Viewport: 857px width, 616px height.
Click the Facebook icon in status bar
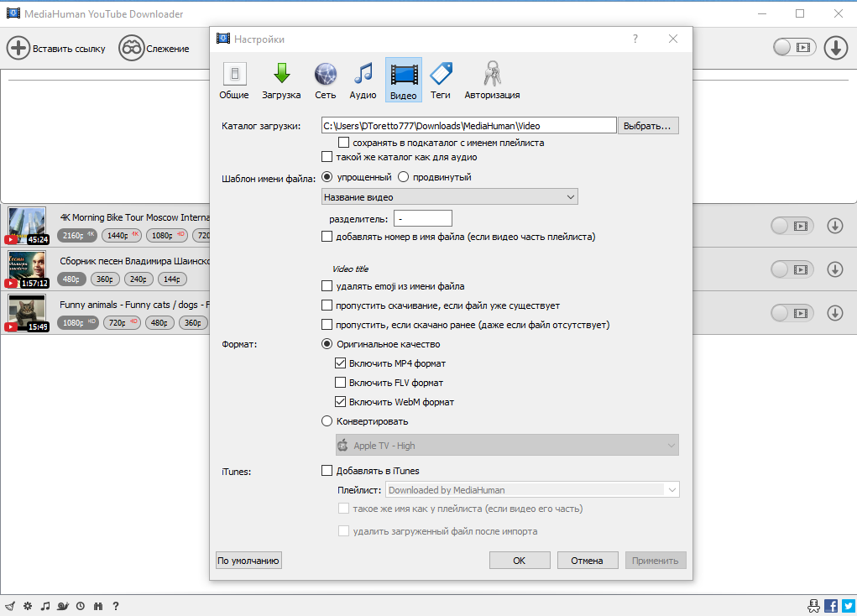click(x=831, y=606)
